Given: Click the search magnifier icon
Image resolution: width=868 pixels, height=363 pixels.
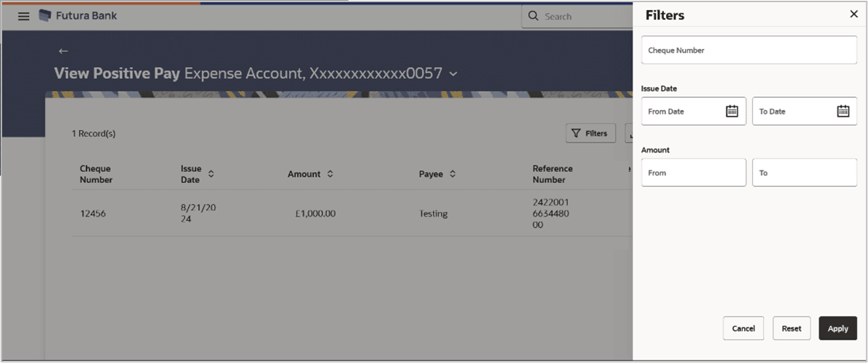Looking at the screenshot, I should point(533,16).
